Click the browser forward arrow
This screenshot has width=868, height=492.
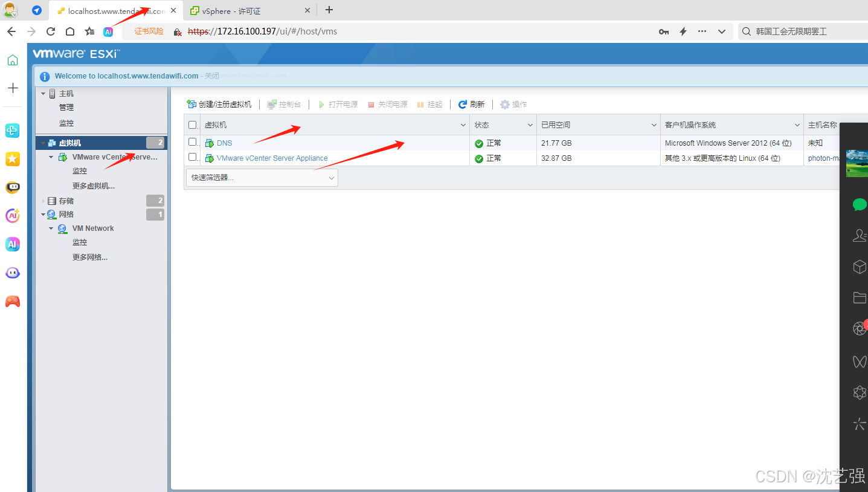click(x=31, y=31)
